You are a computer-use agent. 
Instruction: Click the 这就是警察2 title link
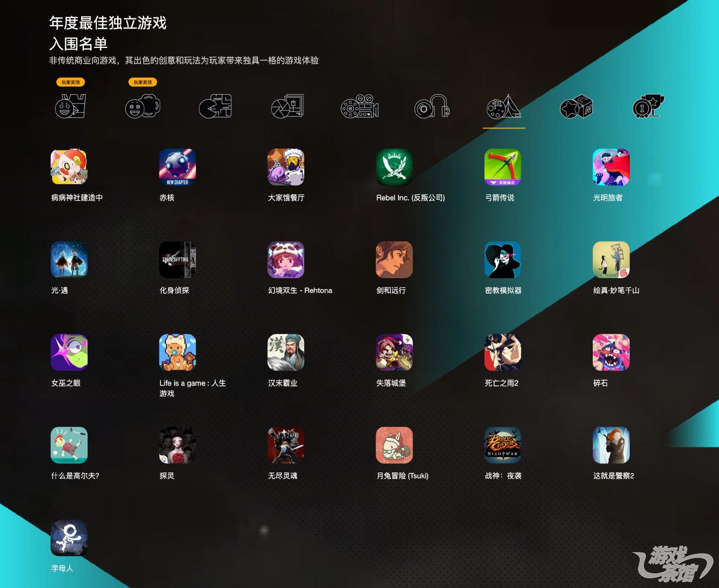click(614, 475)
